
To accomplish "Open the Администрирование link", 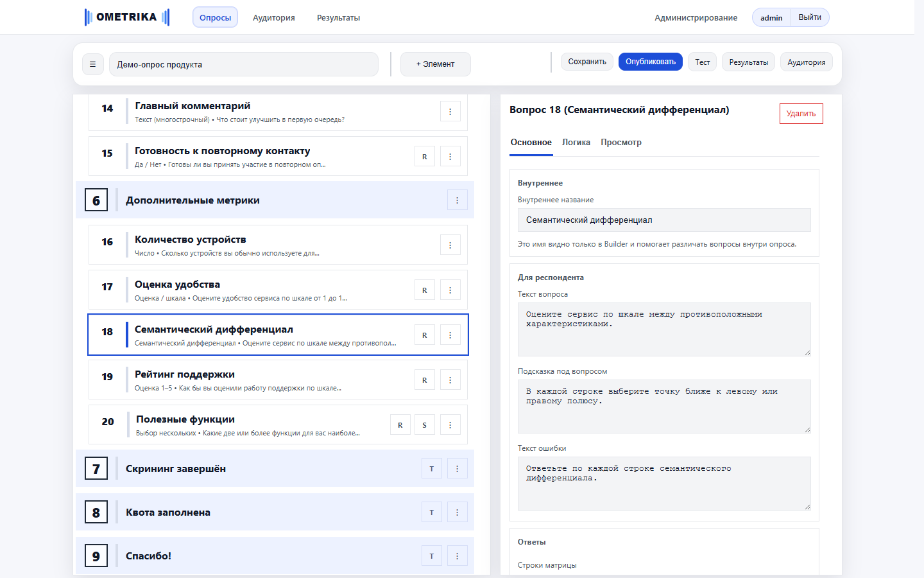I will (696, 18).
